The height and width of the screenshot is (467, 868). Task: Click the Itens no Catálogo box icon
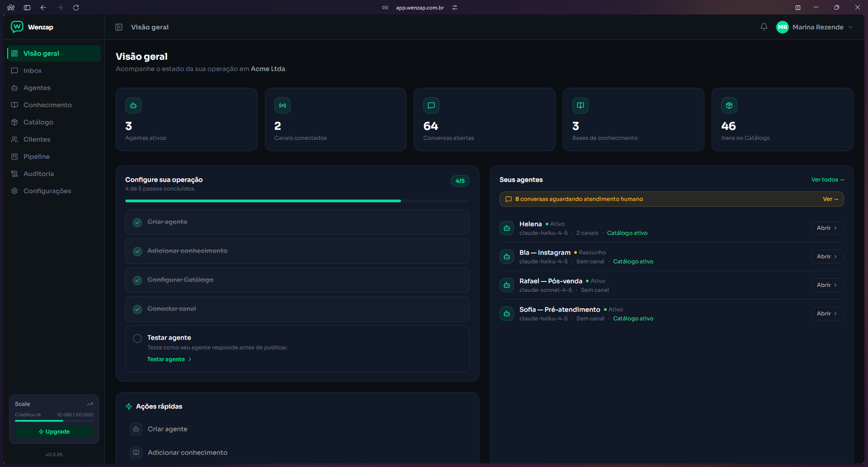pos(729,105)
